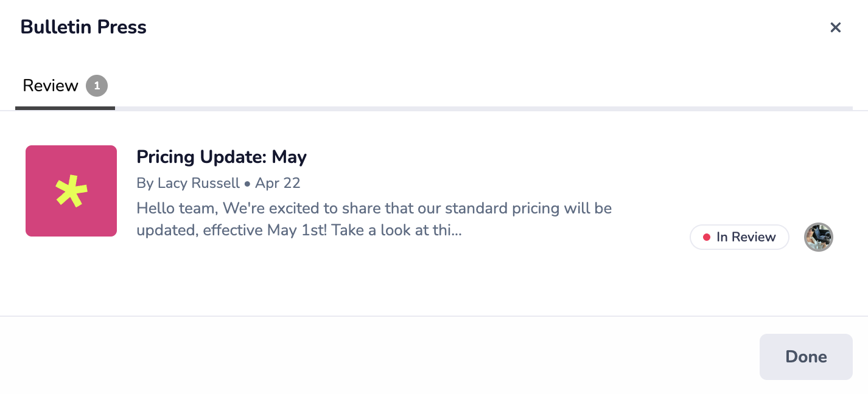868x394 pixels.
Task: Switch to the Review tab
Action: click(x=51, y=86)
